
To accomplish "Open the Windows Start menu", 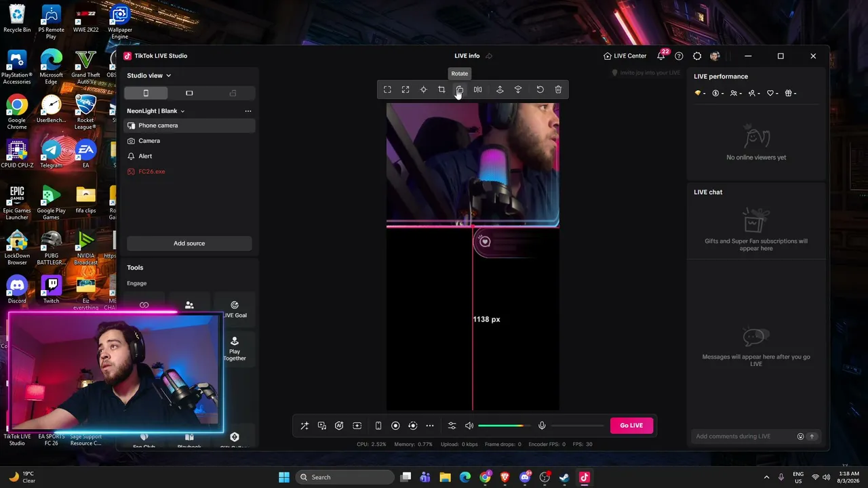I will [x=284, y=477].
